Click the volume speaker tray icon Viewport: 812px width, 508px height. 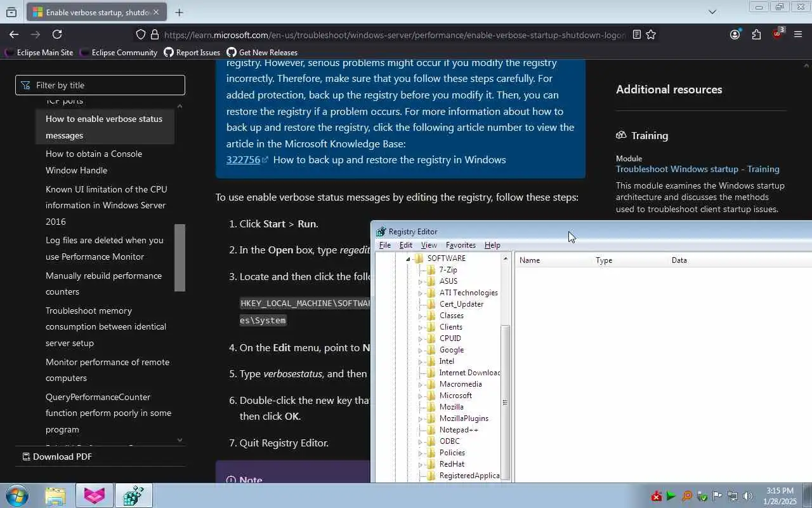(747, 496)
